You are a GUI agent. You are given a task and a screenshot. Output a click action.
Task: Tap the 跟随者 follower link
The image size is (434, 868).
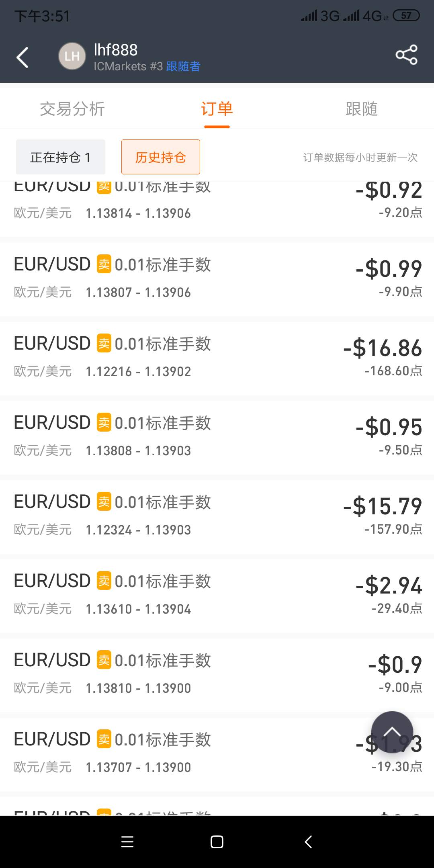183,66
